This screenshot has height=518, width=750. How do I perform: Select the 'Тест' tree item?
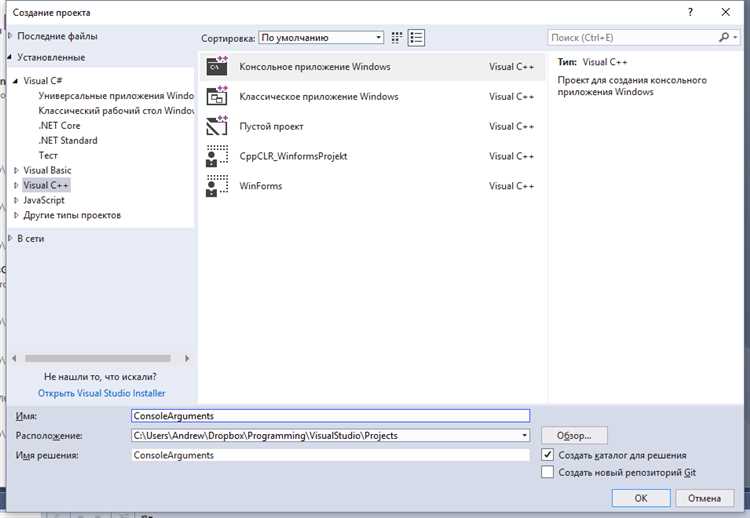(x=48, y=155)
